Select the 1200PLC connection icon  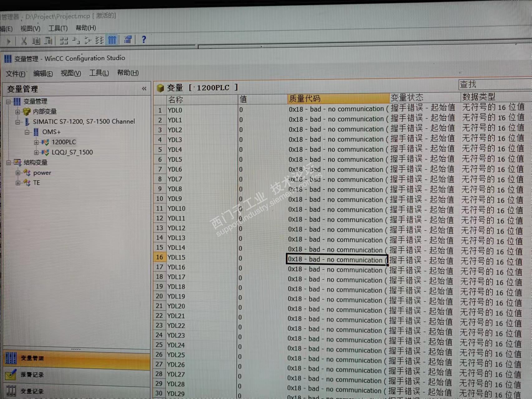click(45, 142)
